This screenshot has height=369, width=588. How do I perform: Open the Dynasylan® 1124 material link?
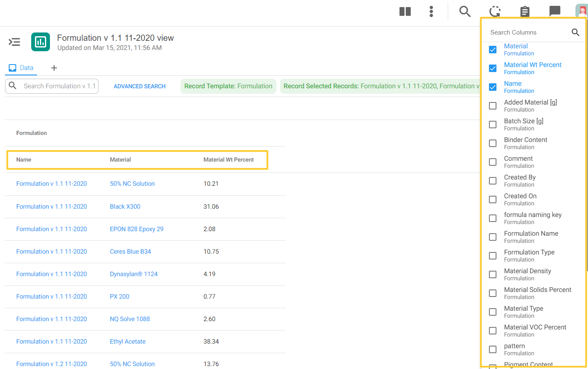point(134,274)
